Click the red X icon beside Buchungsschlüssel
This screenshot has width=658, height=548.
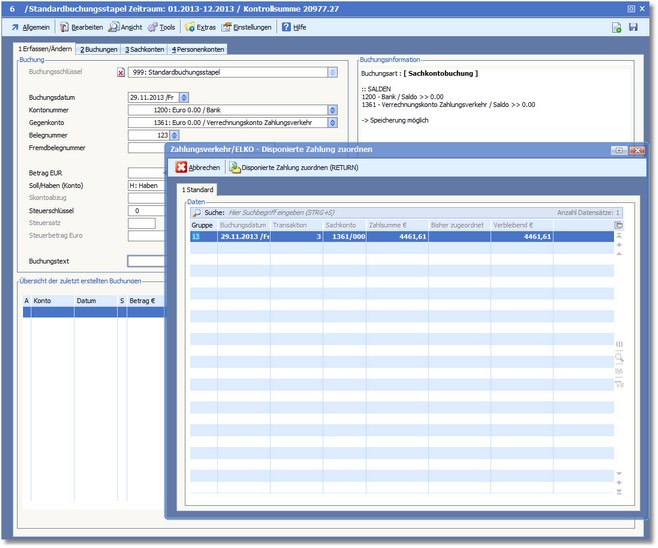122,72
